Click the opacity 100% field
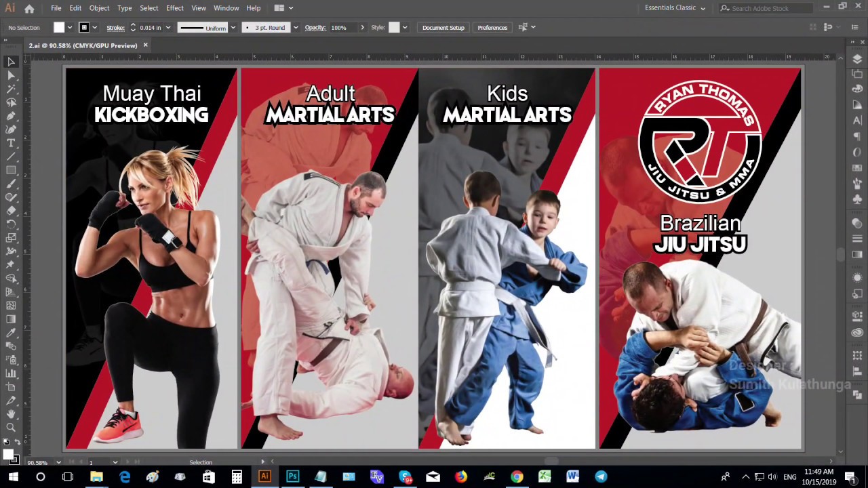 pos(343,28)
